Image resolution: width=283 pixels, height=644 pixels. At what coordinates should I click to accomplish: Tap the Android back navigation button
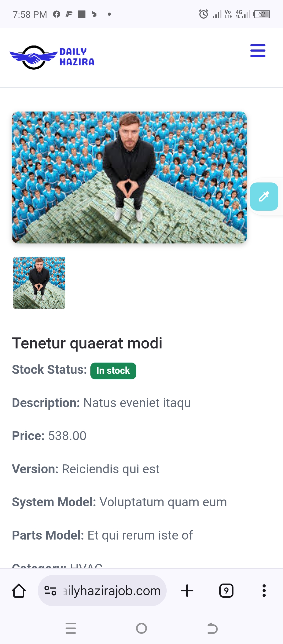pyautogui.click(x=212, y=628)
